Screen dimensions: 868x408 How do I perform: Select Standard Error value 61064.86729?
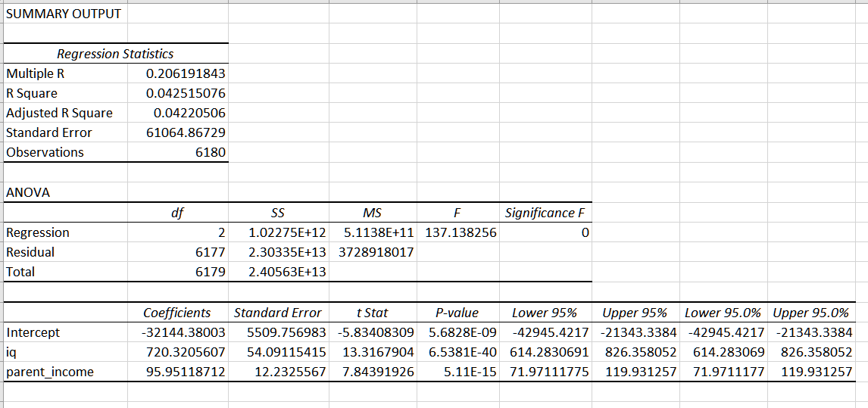(x=178, y=132)
